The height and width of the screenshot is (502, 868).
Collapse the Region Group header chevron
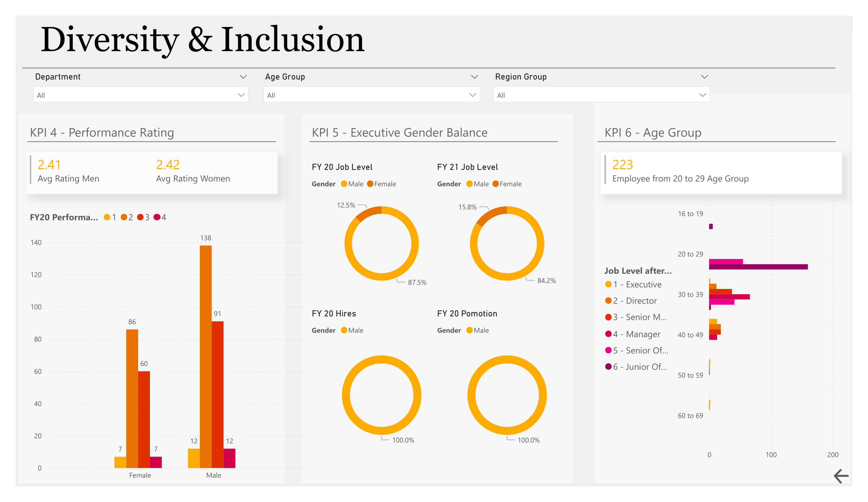tap(704, 77)
